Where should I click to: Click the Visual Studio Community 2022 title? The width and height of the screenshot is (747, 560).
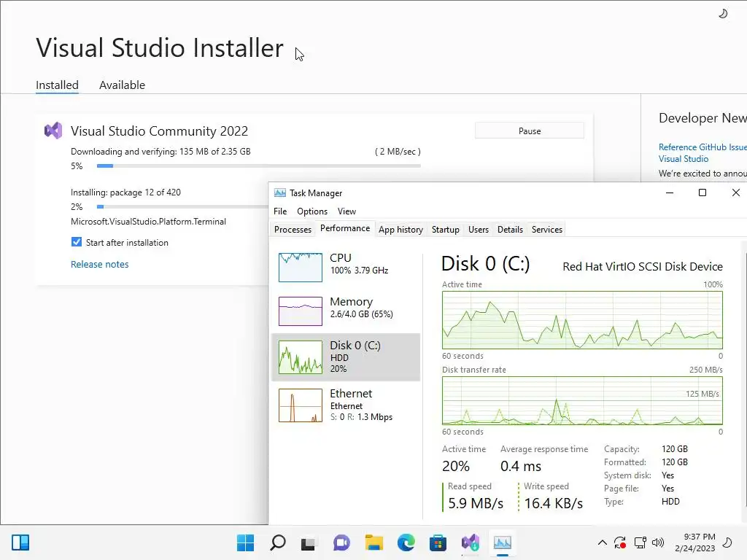[x=159, y=131]
